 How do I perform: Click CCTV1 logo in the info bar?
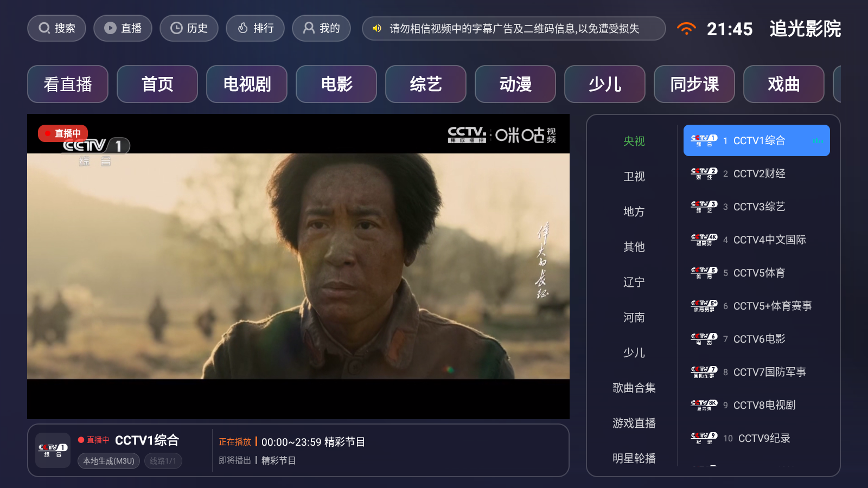pos(53,450)
